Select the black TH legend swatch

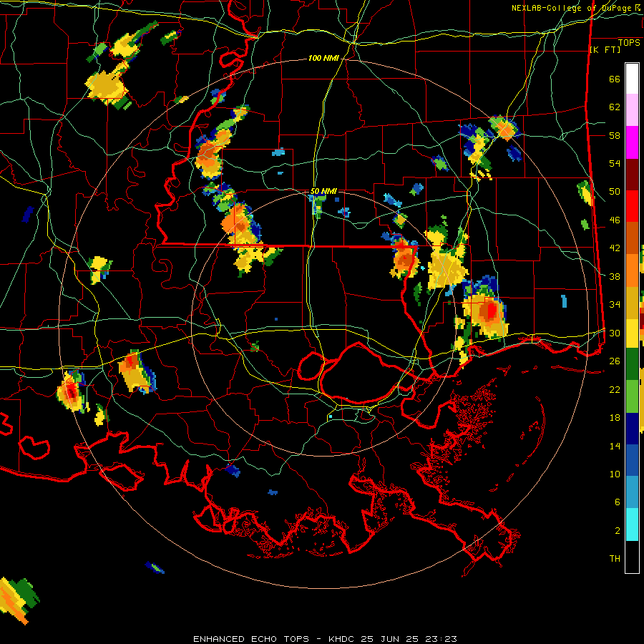point(632,557)
